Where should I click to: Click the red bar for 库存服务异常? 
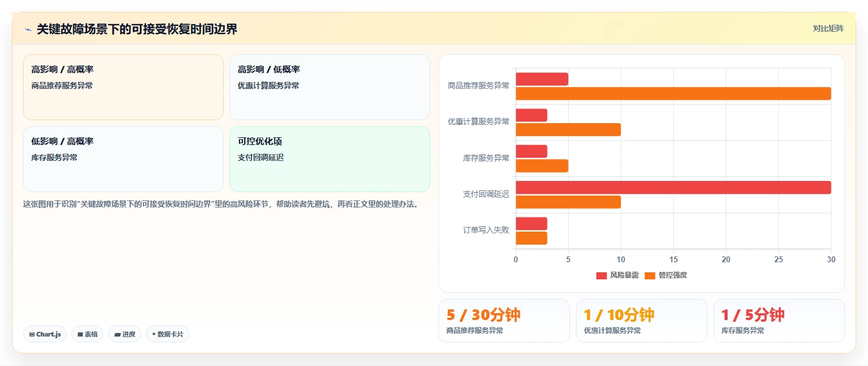pos(531,151)
